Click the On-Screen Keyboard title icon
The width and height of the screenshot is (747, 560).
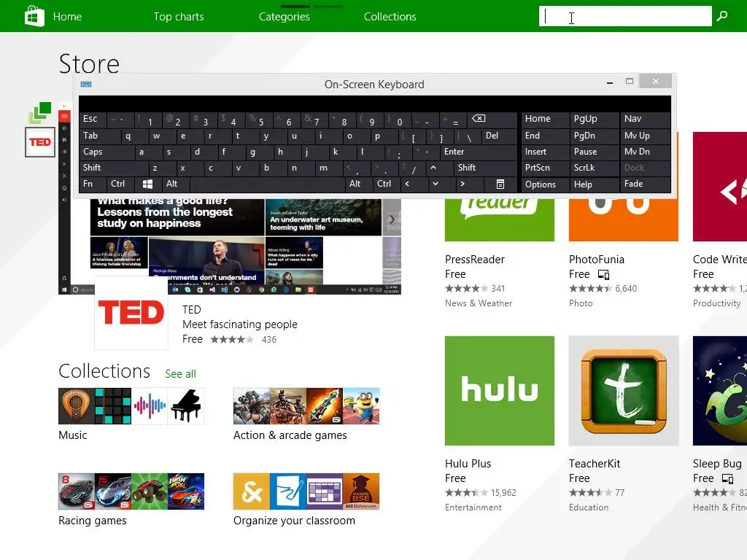pyautogui.click(x=86, y=85)
